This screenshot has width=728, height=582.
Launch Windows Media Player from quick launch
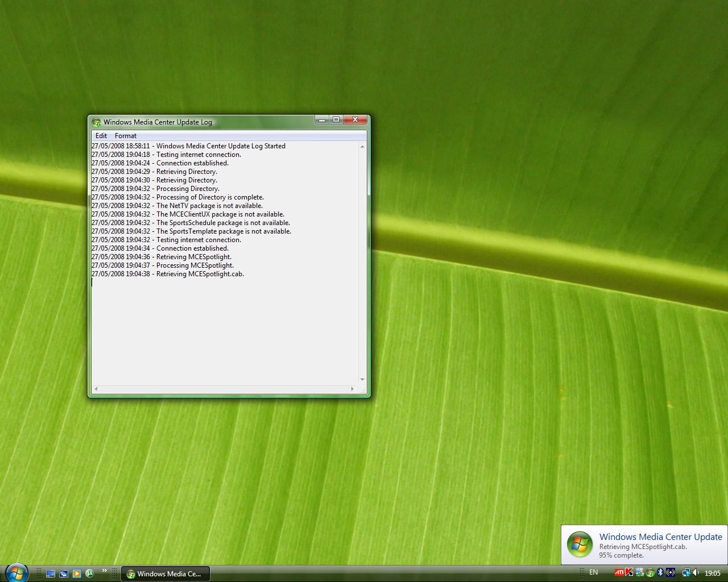pyautogui.click(x=77, y=573)
